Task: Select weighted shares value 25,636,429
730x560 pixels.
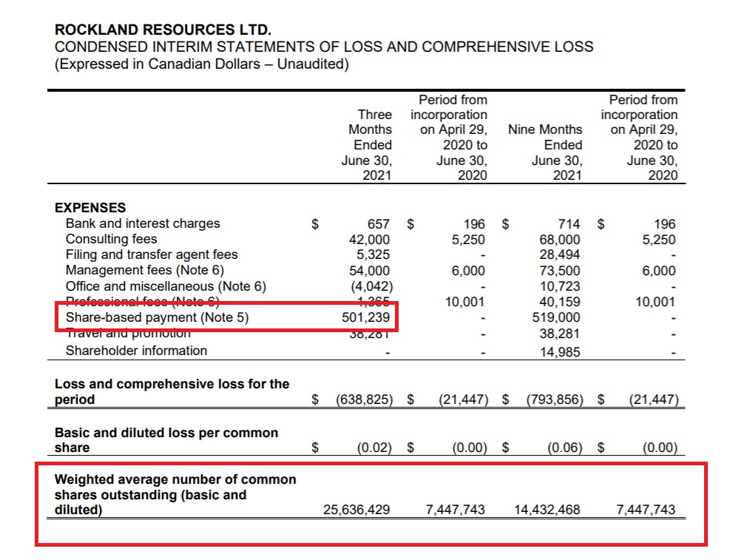Action: [x=356, y=510]
